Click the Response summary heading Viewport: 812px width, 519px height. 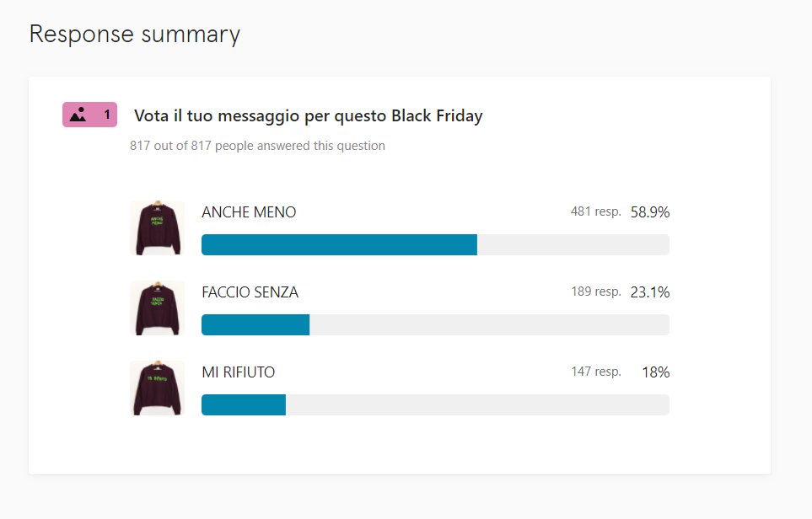pyautogui.click(x=135, y=35)
